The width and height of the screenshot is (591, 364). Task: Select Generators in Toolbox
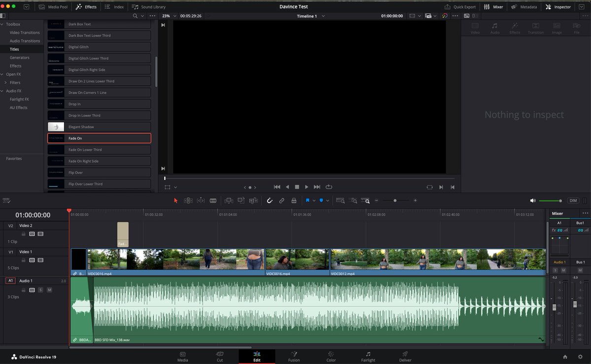[20, 58]
